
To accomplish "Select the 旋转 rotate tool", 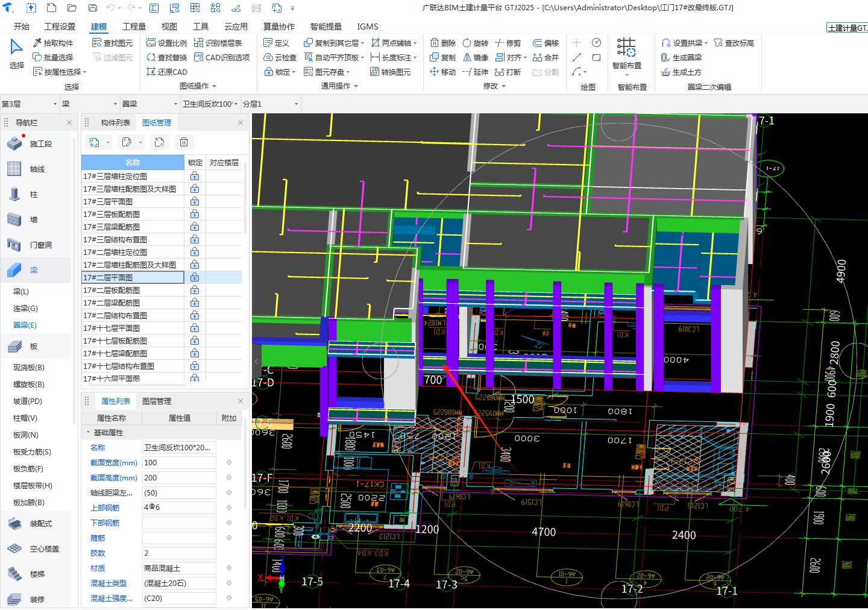I will (475, 43).
